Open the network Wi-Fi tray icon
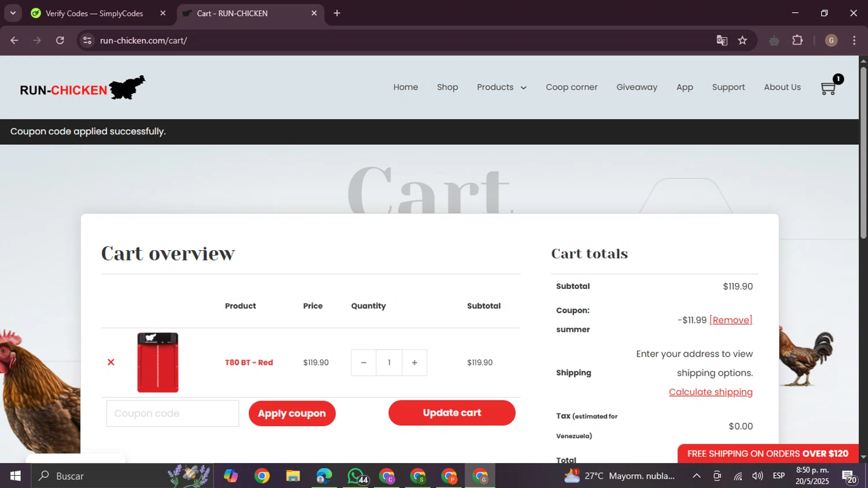Image resolution: width=868 pixels, height=488 pixels. tap(738, 476)
